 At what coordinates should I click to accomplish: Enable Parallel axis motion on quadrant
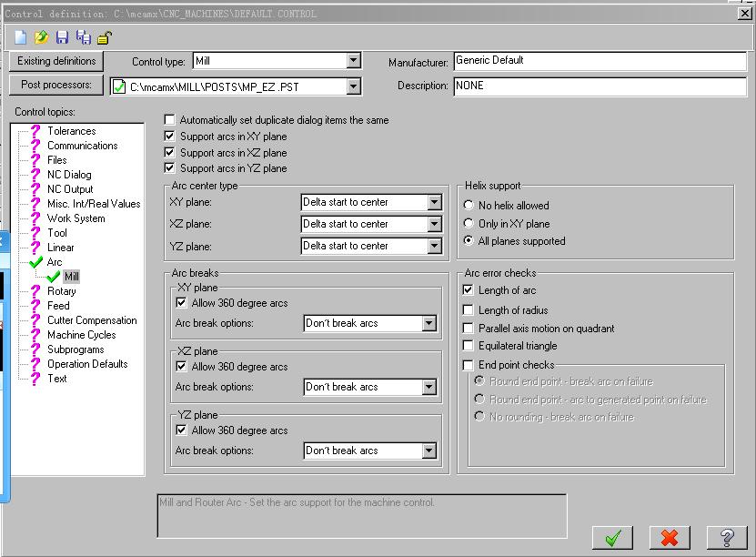click(x=468, y=328)
